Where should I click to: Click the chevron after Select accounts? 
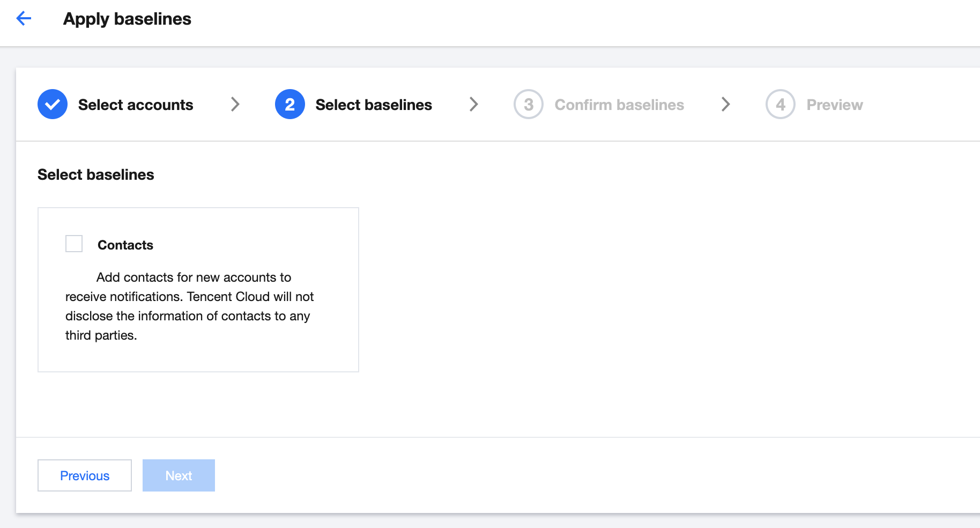coord(235,104)
